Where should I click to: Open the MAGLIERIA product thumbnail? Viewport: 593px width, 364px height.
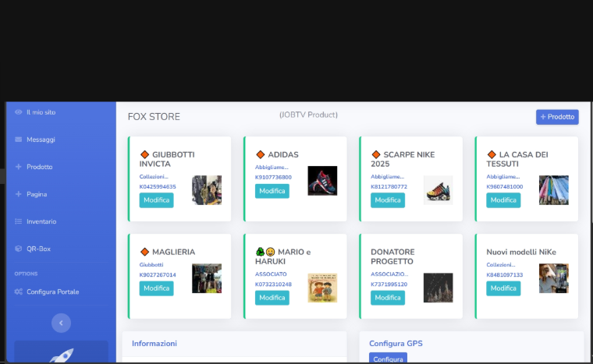(207, 278)
